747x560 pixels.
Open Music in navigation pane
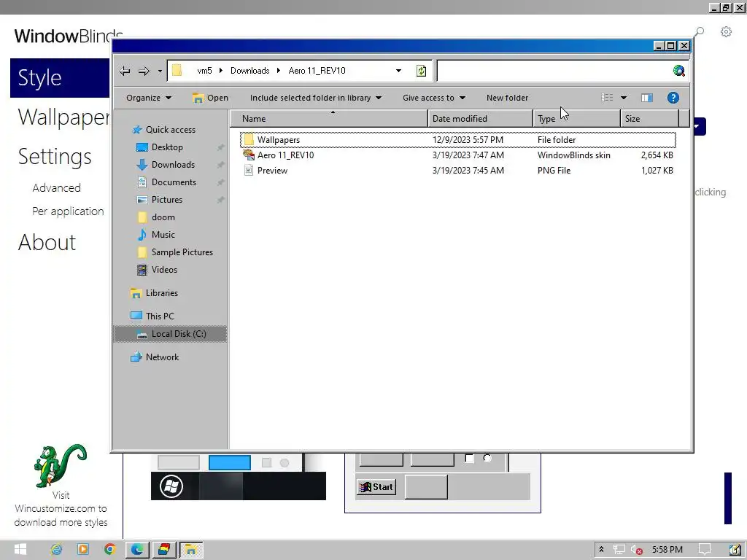point(156,235)
